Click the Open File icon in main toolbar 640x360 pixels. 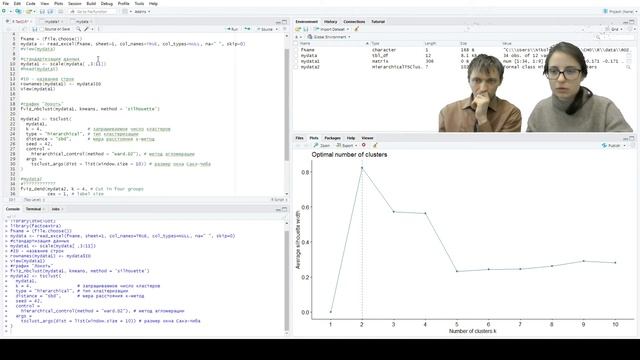click(x=28, y=11)
